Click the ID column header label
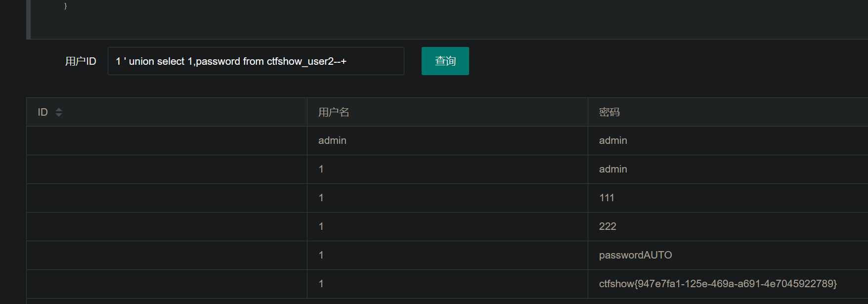The width and height of the screenshot is (868, 304). (x=43, y=112)
